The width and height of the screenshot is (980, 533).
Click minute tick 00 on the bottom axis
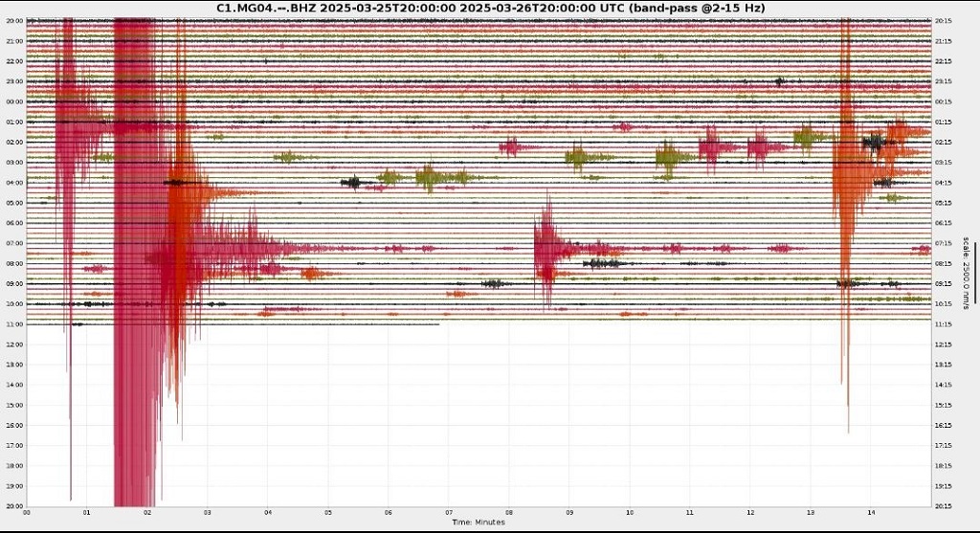(x=26, y=513)
